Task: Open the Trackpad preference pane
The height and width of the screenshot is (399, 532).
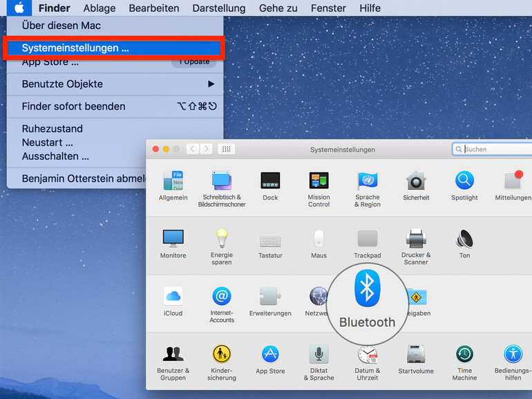Action: point(368,244)
